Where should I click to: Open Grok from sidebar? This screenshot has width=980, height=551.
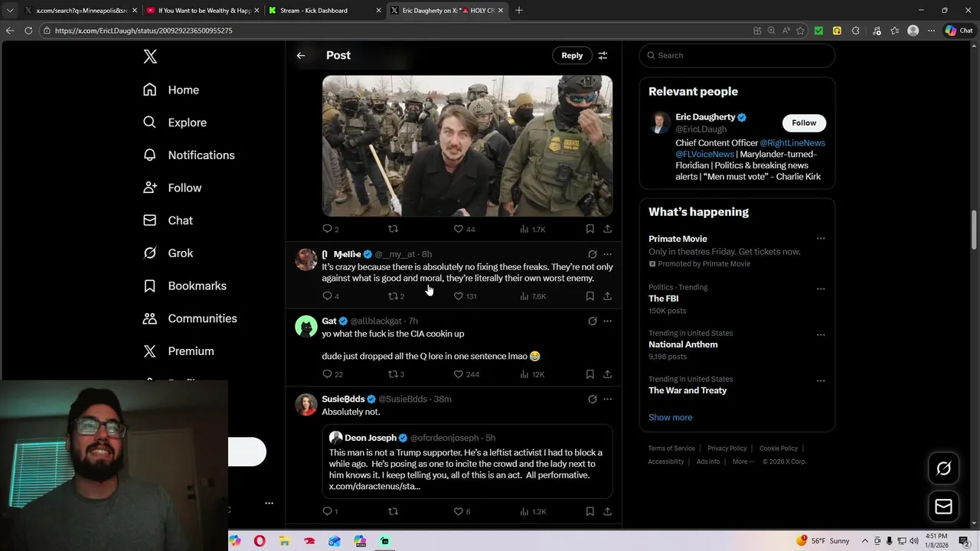168,253
